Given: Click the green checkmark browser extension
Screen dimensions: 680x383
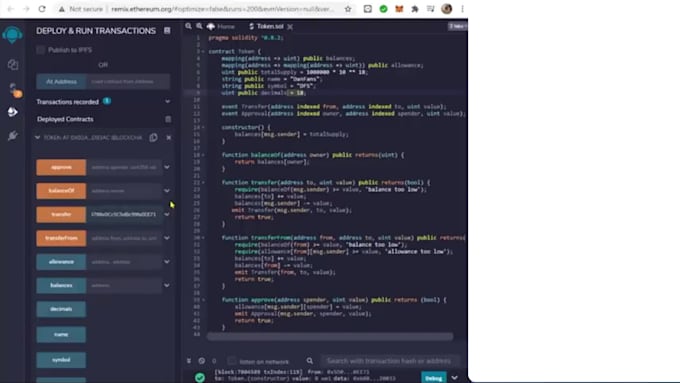Looking at the screenshot, I should [383, 9].
